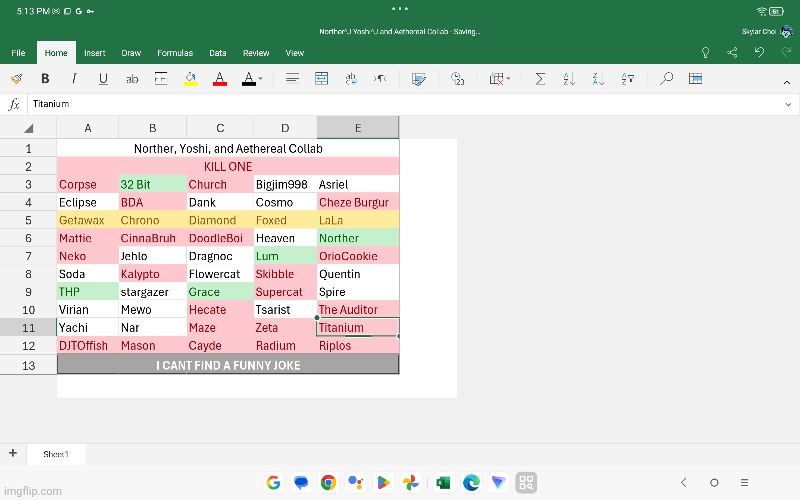This screenshot has height=500, width=800.
Task: Open insert and delete cells icon
Action: (x=496, y=79)
